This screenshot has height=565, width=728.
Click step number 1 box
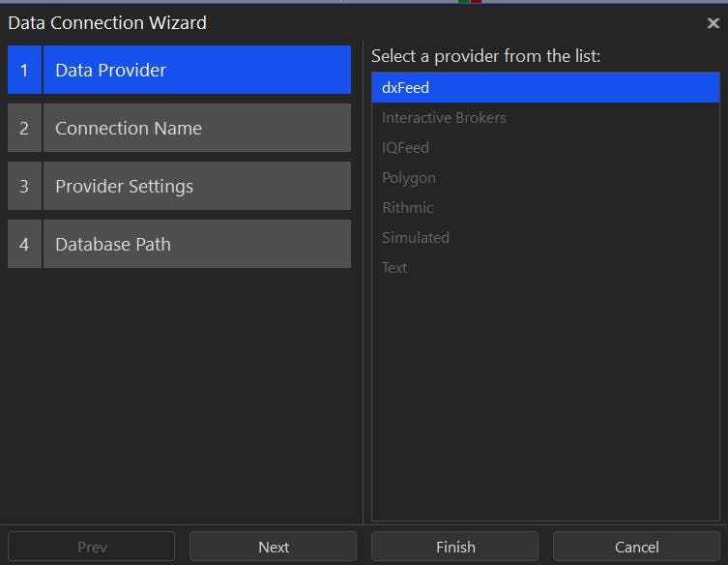point(24,70)
